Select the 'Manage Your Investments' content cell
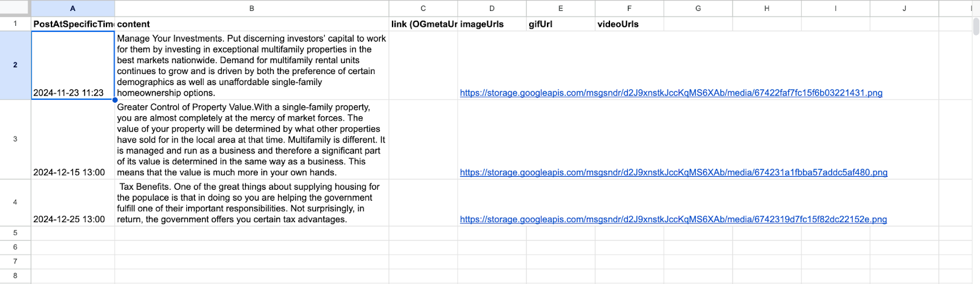Viewport: 980px width, 284px height. click(252, 65)
